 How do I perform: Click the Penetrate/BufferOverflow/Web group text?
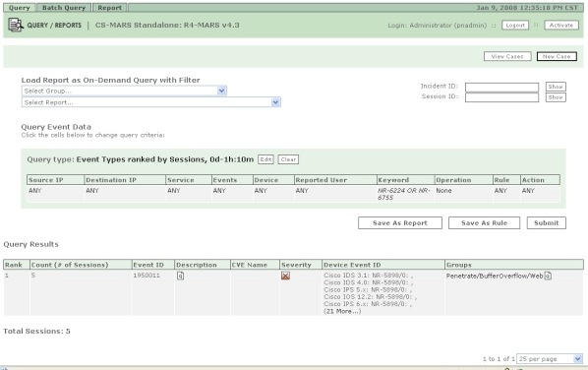click(x=495, y=276)
